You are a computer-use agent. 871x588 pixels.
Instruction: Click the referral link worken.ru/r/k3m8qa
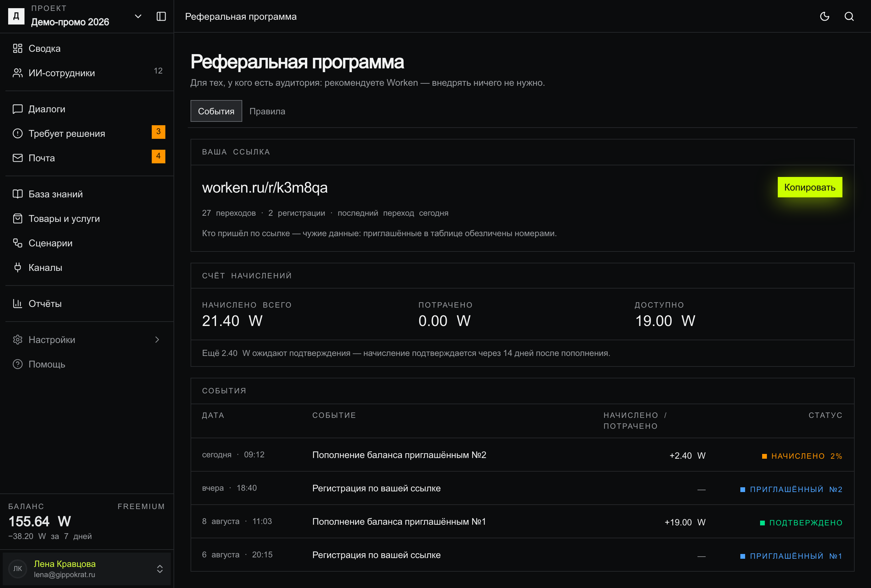[x=265, y=188]
